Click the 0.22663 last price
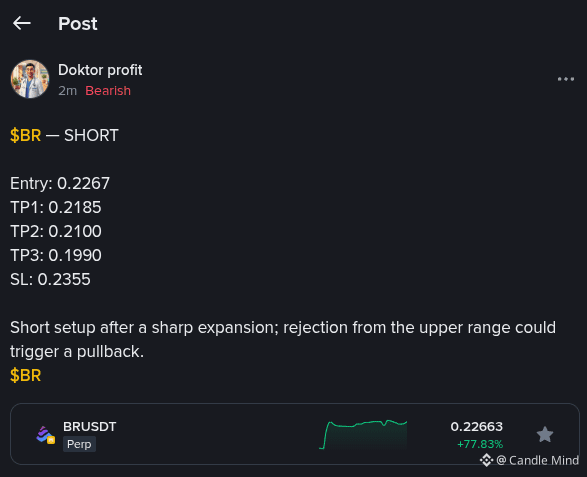 point(477,426)
